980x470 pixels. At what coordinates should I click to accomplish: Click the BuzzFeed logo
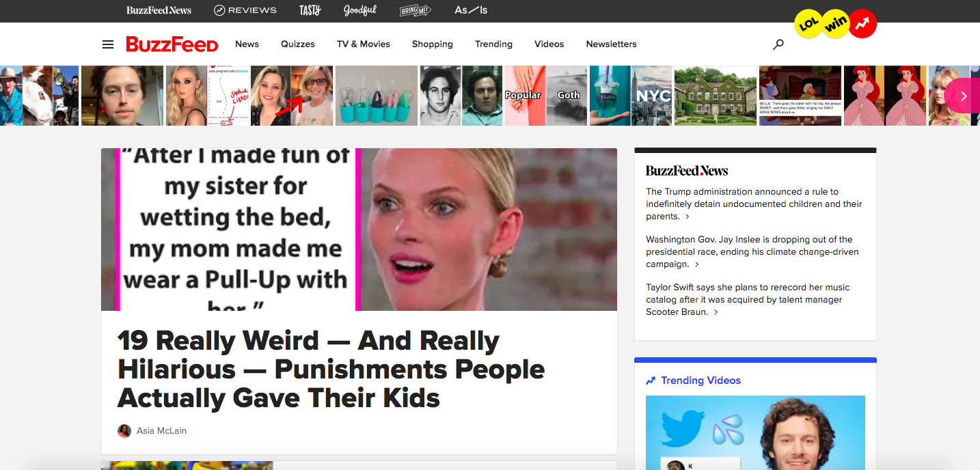pyautogui.click(x=172, y=44)
